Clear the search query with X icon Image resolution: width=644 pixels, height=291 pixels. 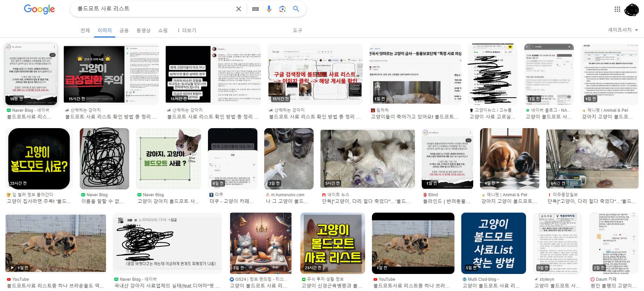[x=239, y=9]
